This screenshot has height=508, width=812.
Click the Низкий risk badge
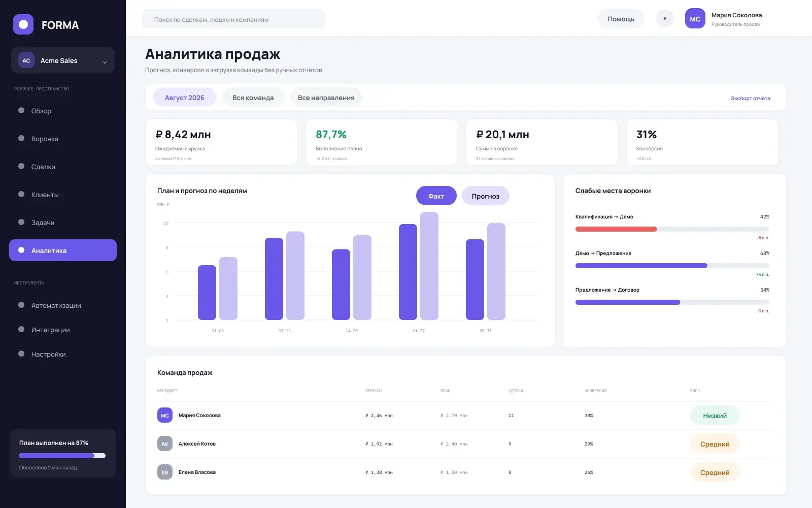coord(715,416)
